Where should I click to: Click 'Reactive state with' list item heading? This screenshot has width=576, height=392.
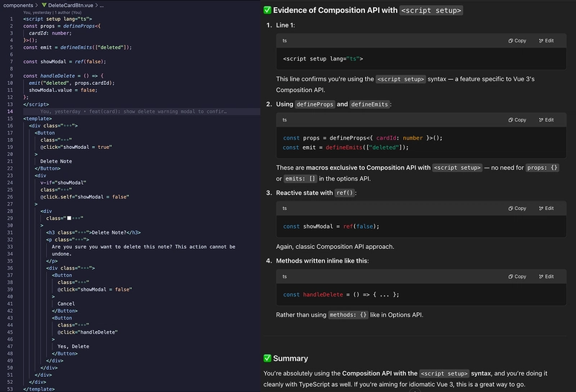pos(316,193)
